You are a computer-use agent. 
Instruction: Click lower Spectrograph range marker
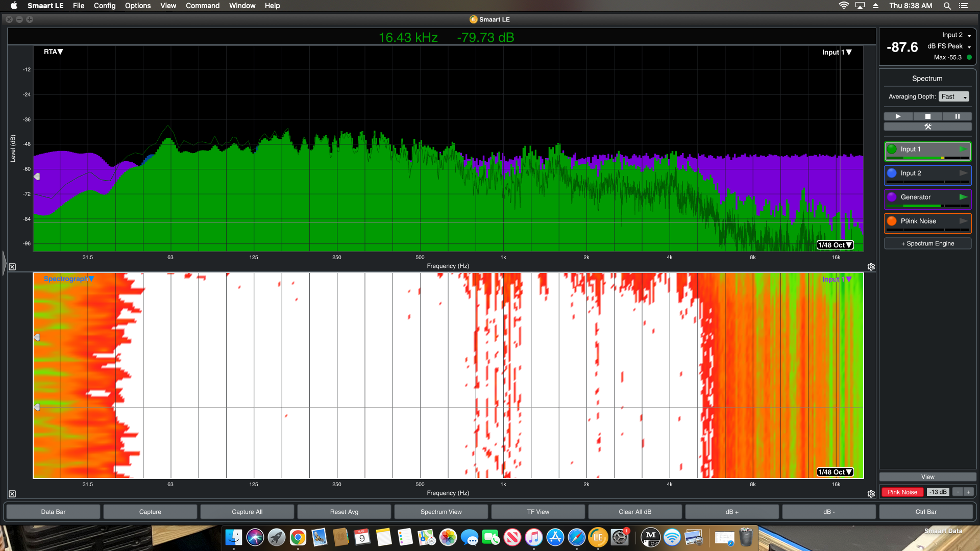[37, 407]
